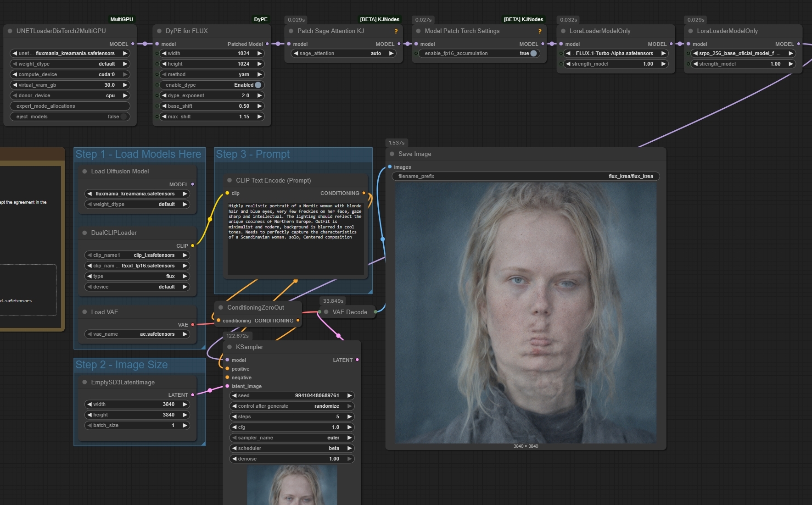This screenshot has height=505, width=812.
Task: Click the Step 3 - Prompt group title
Action: pos(253,155)
